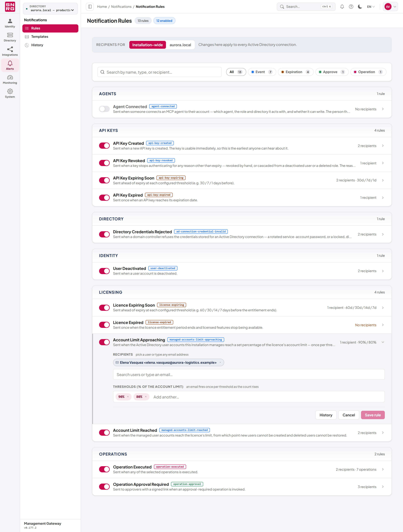Disable Directory Credentials Rejected toggle
Screen dimensions: 403x532
point(104,234)
